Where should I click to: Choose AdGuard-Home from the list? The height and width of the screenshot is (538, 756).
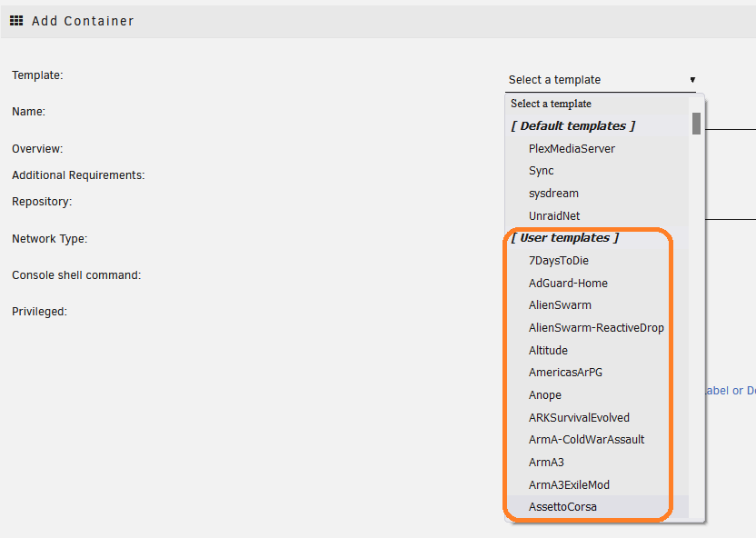597,283
